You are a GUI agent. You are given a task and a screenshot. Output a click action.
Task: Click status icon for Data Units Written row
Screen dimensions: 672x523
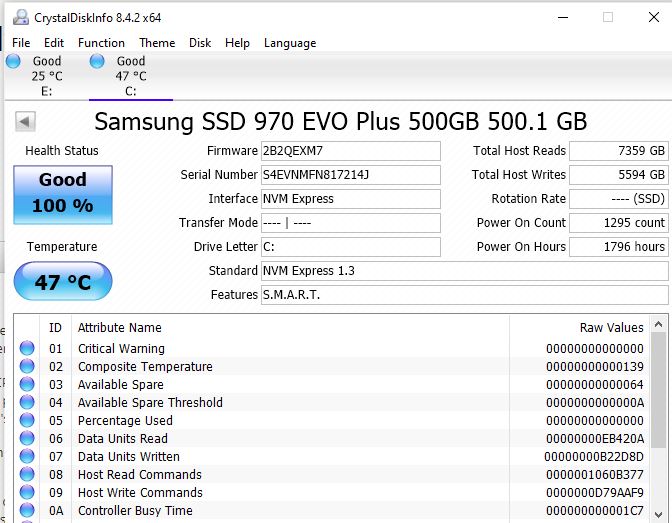click(27, 456)
